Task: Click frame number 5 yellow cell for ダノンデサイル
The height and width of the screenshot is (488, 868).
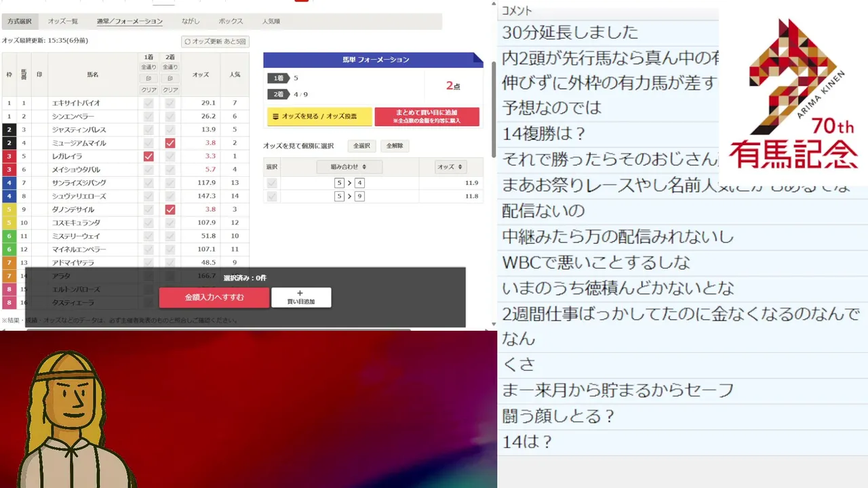Action: (x=9, y=209)
